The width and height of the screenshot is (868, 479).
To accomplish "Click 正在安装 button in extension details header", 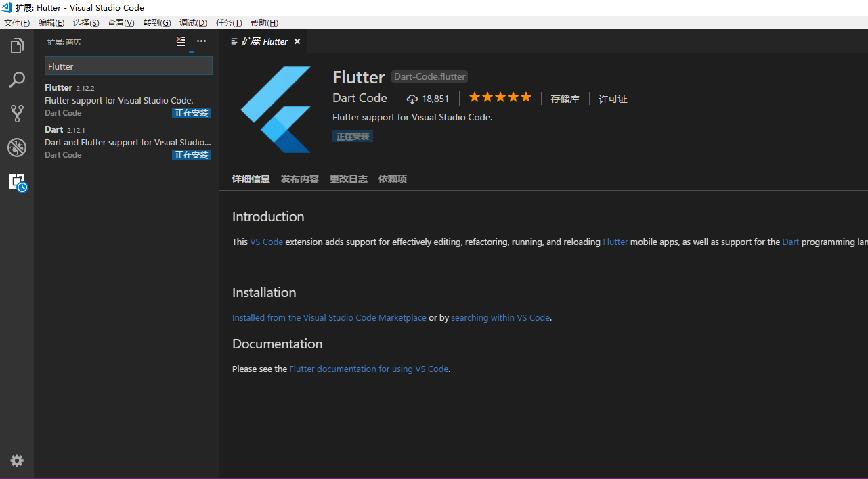I will tap(353, 137).
